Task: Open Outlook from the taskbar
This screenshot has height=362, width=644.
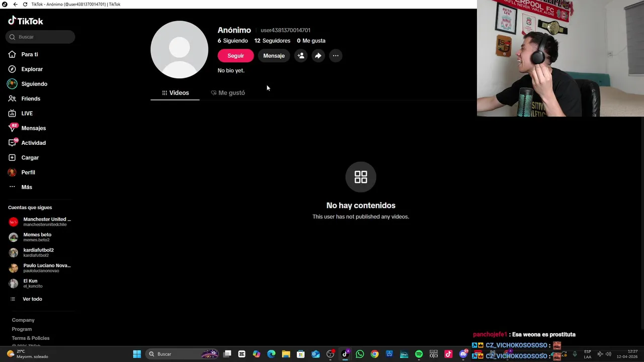Action: pos(315,354)
